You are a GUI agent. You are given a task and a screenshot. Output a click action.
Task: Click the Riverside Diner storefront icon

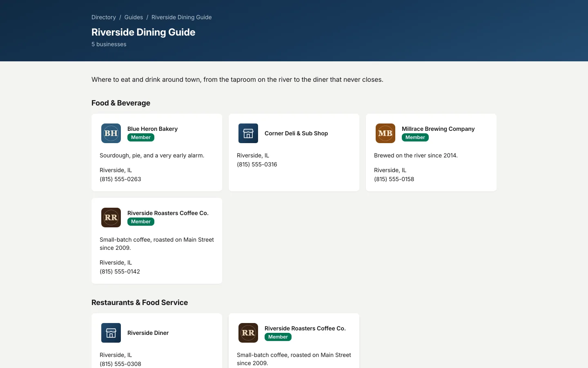click(111, 333)
